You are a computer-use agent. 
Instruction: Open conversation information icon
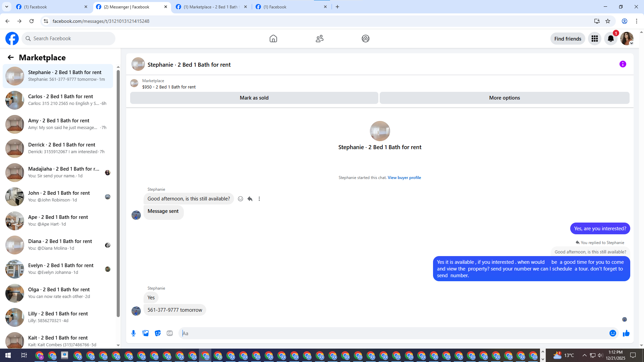pos(623,64)
